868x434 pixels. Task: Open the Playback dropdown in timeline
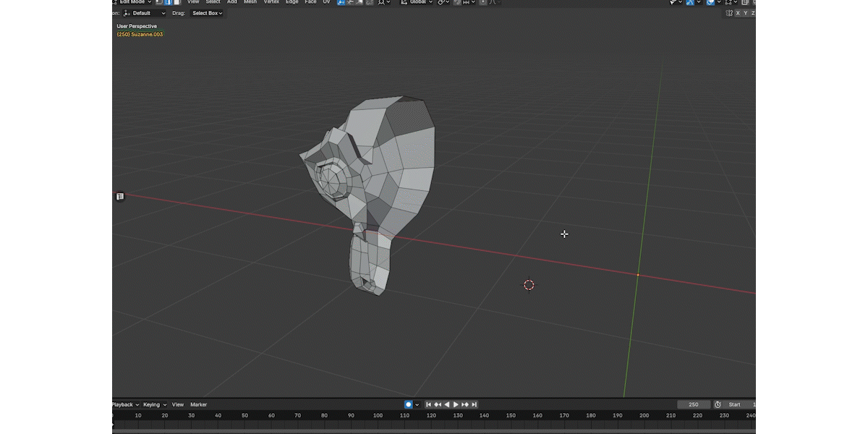pos(124,404)
